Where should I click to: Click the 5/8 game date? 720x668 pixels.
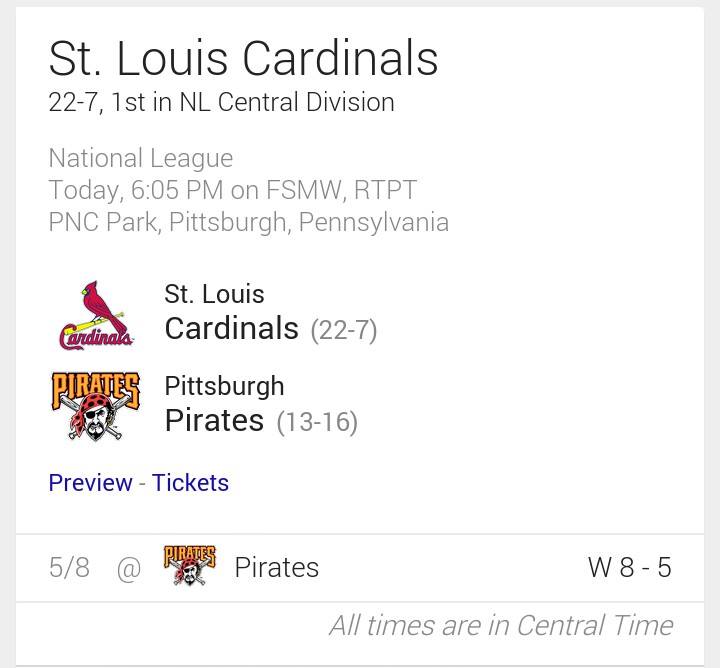[x=69, y=568]
